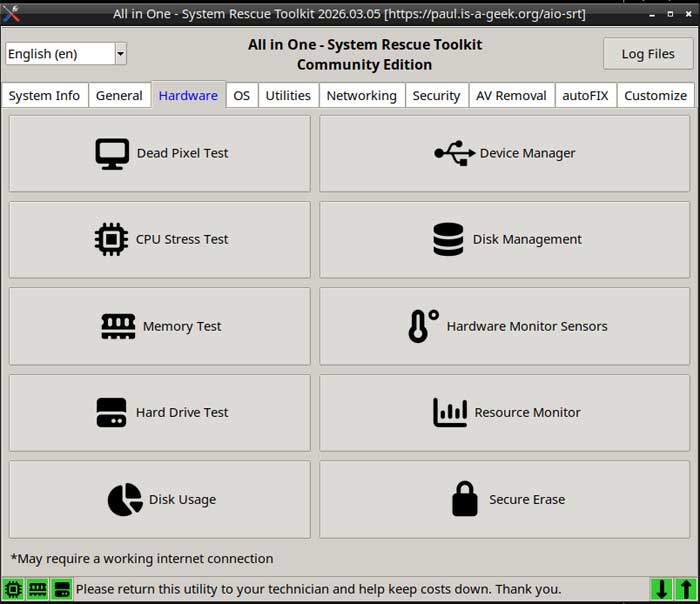The height and width of the screenshot is (604, 700).
Task: Click the internet connection footnote text
Action: (142, 559)
